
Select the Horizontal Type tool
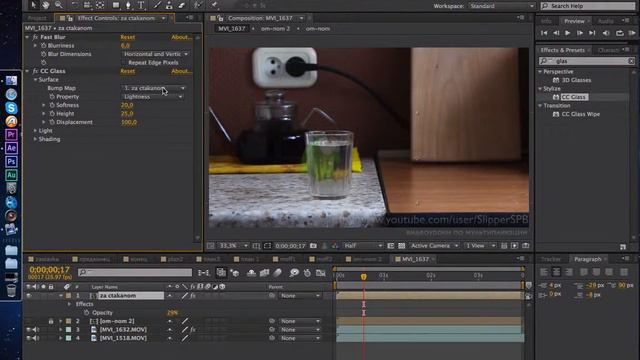tap(141, 5)
